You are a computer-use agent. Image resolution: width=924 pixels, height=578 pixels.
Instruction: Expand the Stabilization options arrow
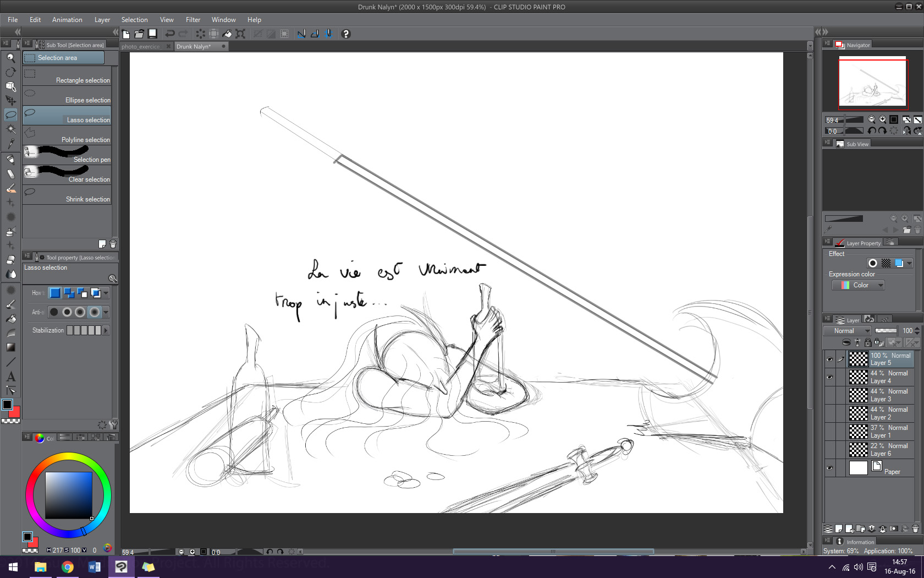tap(106, 330)
